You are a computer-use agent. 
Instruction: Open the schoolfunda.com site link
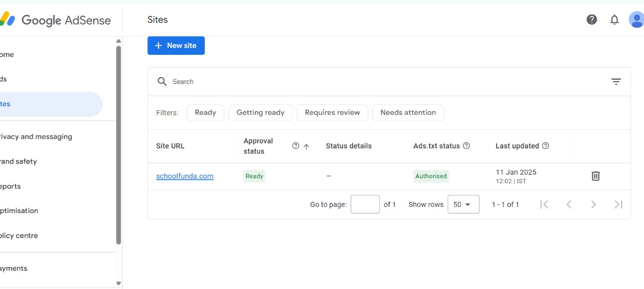185,176
